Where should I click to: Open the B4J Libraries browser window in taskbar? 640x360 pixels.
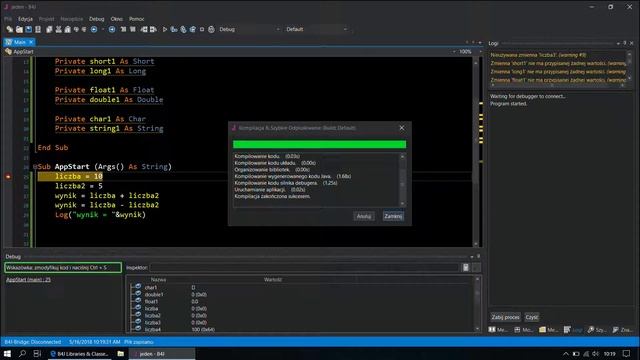pyautogui.click(x=79, y=353)
